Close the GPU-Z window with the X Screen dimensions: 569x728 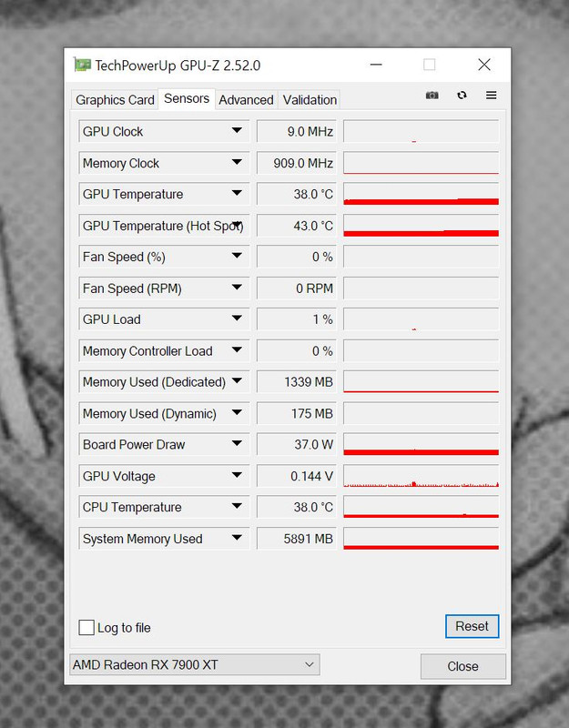tap(484, 65)
